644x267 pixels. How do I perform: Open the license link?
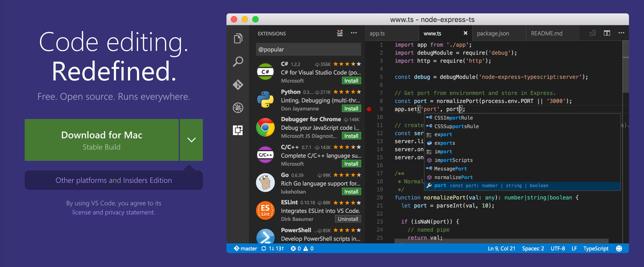click(x=82, y=212)
